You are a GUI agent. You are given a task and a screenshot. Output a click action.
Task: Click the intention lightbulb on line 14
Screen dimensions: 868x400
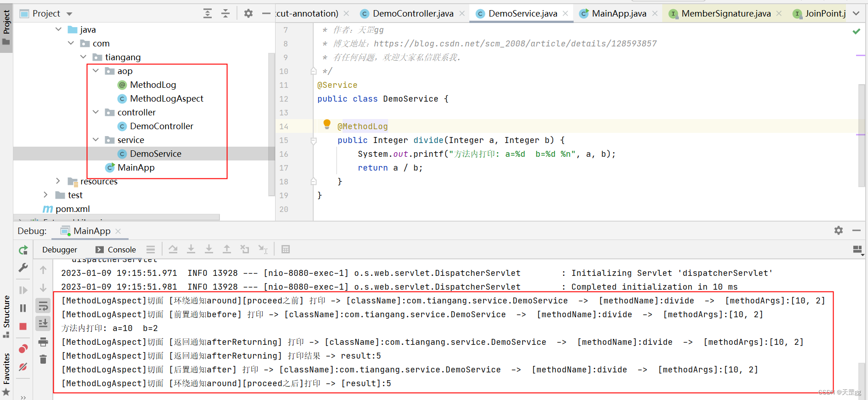pos(327,124)
